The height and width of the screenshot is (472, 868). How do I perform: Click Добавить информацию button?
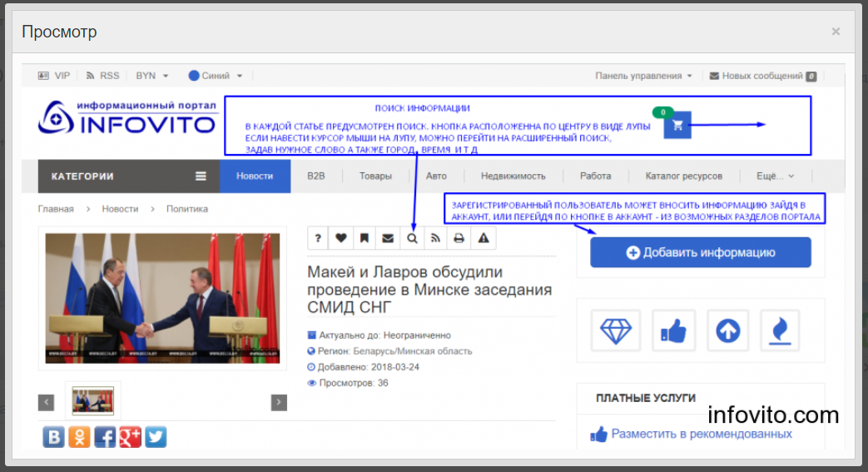[x=700, y=252]
